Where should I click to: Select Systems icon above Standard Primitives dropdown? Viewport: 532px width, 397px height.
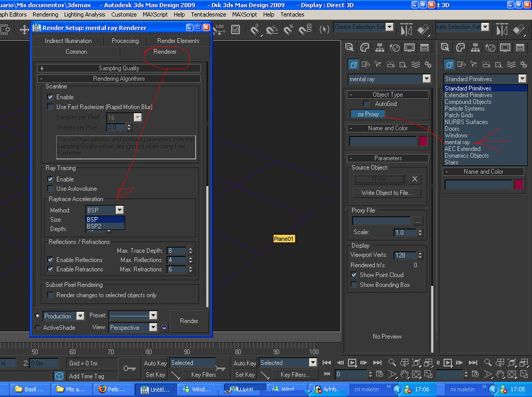[524, 65]
